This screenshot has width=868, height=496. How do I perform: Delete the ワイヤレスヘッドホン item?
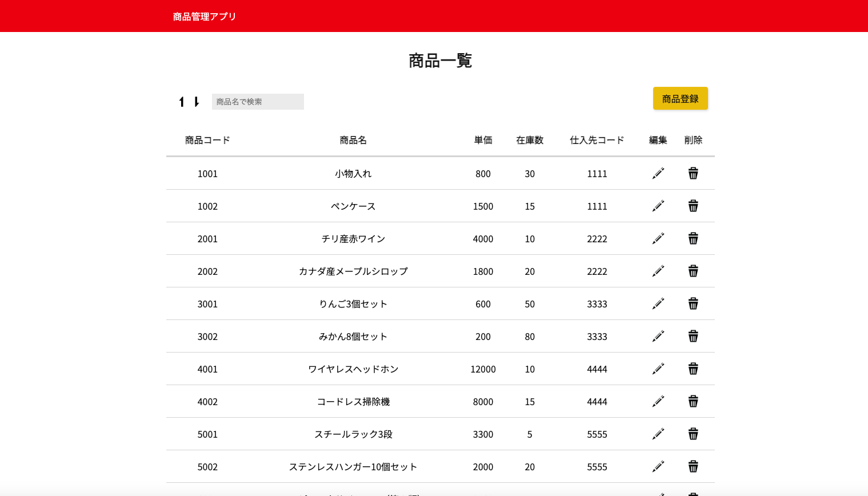pyautogui.click(x=693, y=369)
